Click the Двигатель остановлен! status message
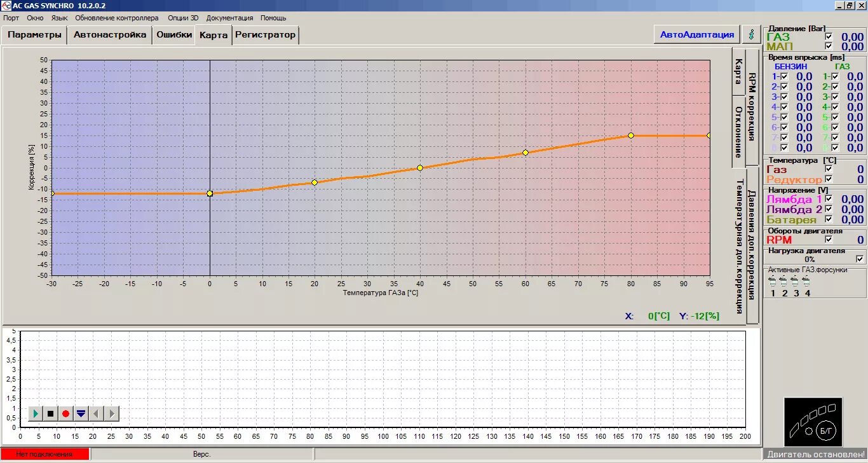Image resolution: width=868 pixels, height=463 pixels. [815, 454]
